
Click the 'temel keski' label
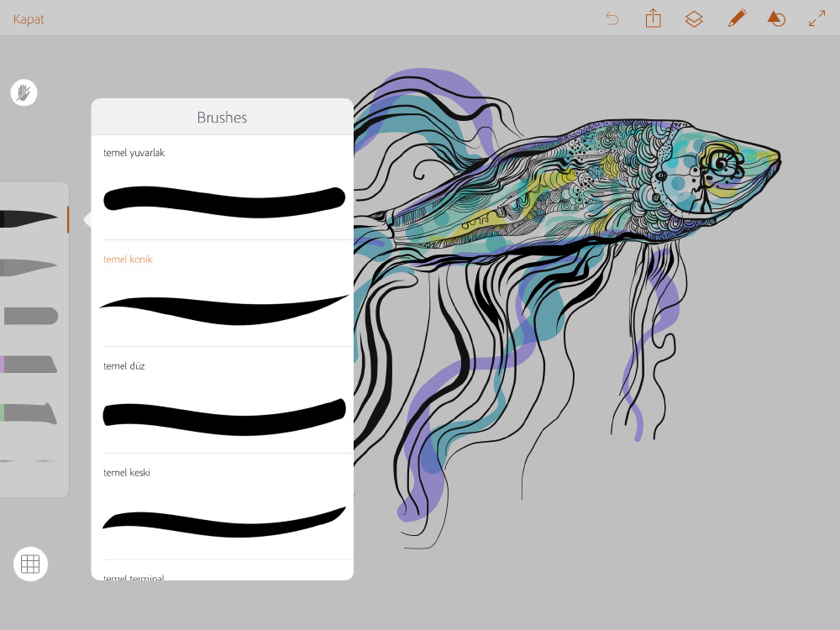[x=127, y=472]
